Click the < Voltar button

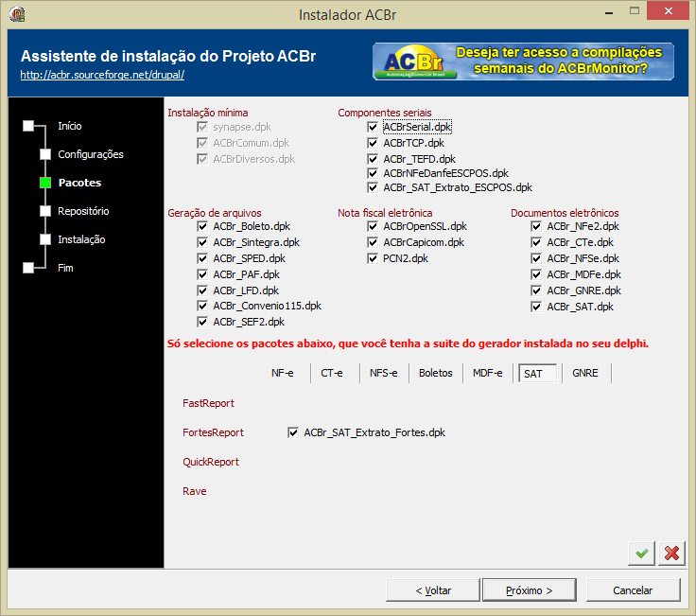[433, 590]
